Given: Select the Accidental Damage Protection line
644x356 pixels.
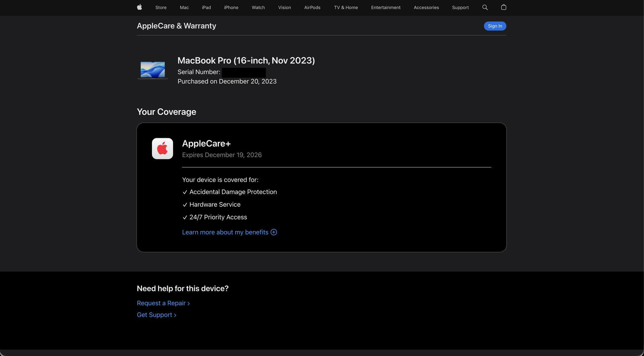Looking at the screenshot, I should coord(230,192).
